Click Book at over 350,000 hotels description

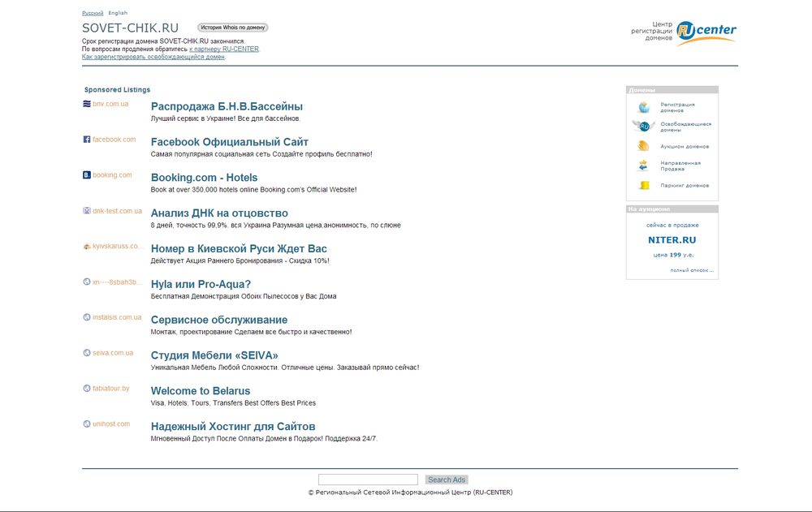tap(253, 190)
